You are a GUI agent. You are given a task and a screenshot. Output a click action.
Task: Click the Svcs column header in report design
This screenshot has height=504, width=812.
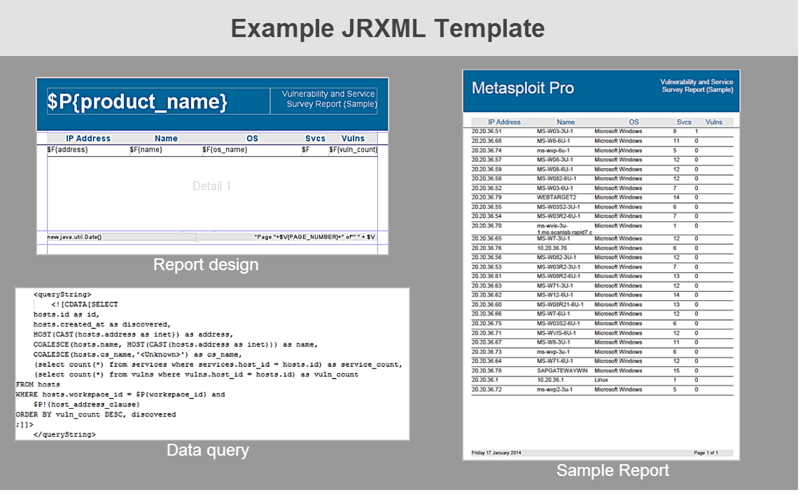315,139
